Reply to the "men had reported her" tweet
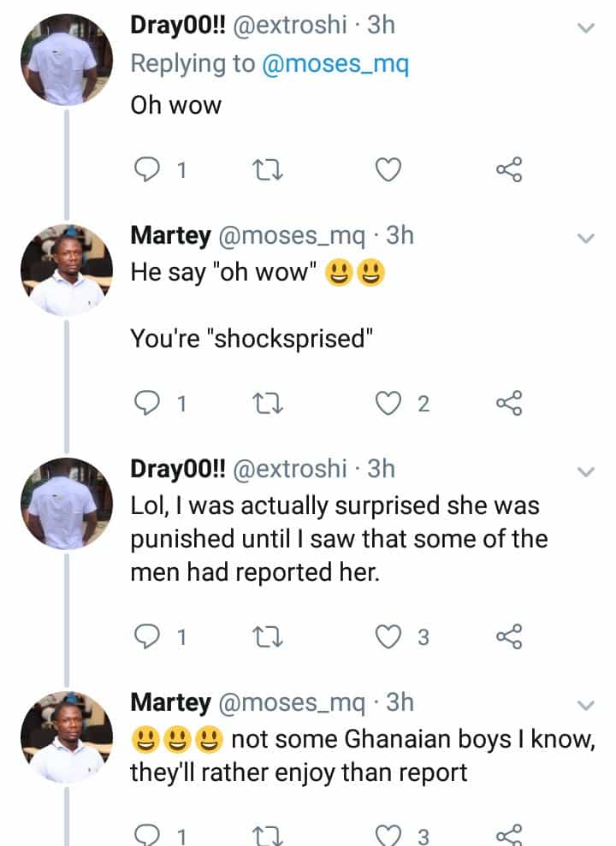Image resolution: width=616 pixels, height=846 pixels. tap(149, 636)
